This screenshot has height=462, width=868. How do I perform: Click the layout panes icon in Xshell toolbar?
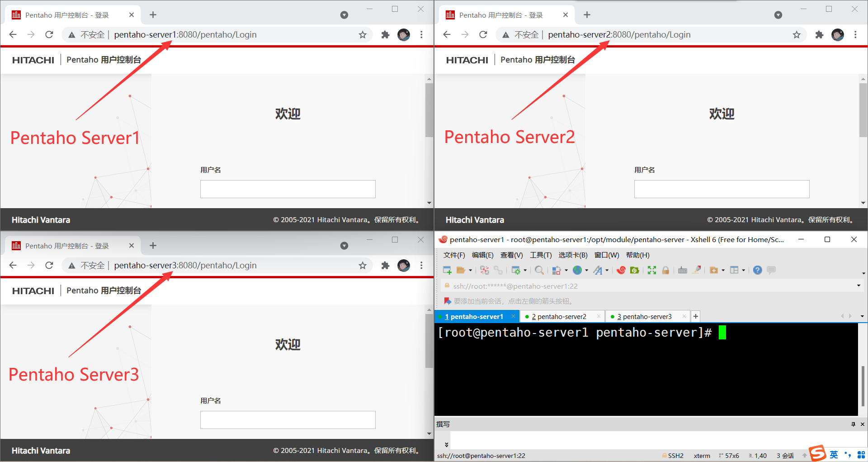[x=734, y=270]
